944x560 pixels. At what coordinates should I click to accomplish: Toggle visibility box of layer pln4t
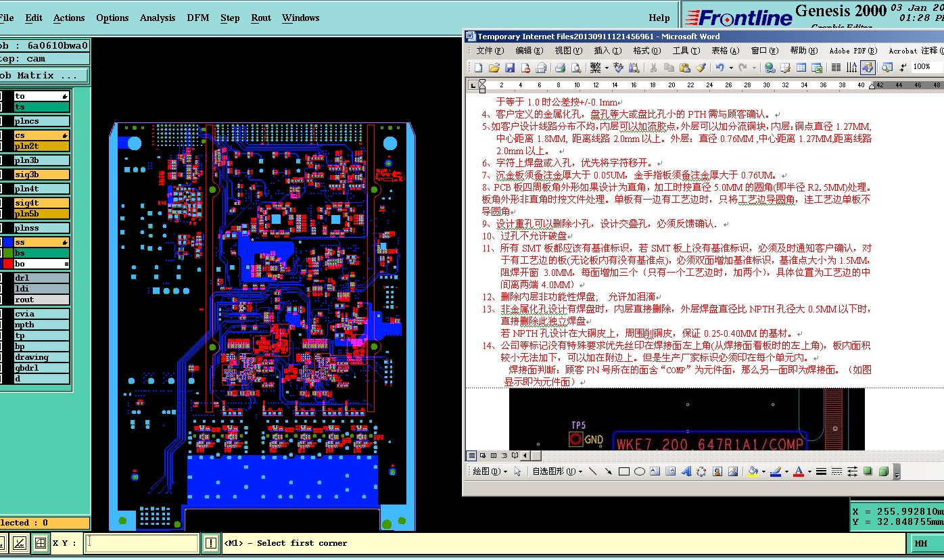[x=0, y=189]
